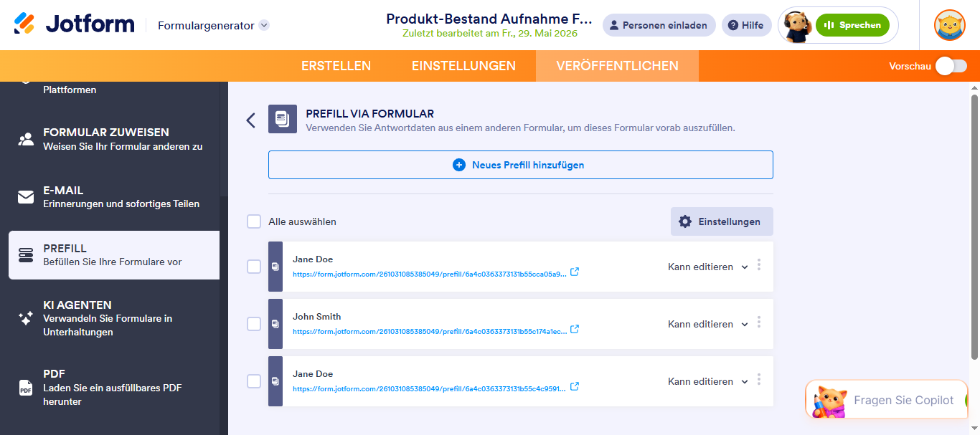Screen dimensions: 980x435
Task: Open E-Mail sidebar section
Action: pyautogui.click(x=114, y=197)
